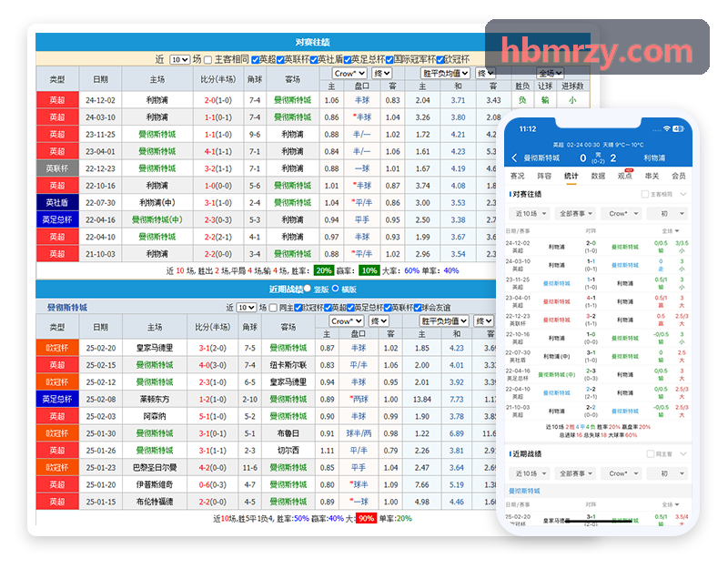Click the 2-0(1-0) score in 24-12-02 row

218,100
